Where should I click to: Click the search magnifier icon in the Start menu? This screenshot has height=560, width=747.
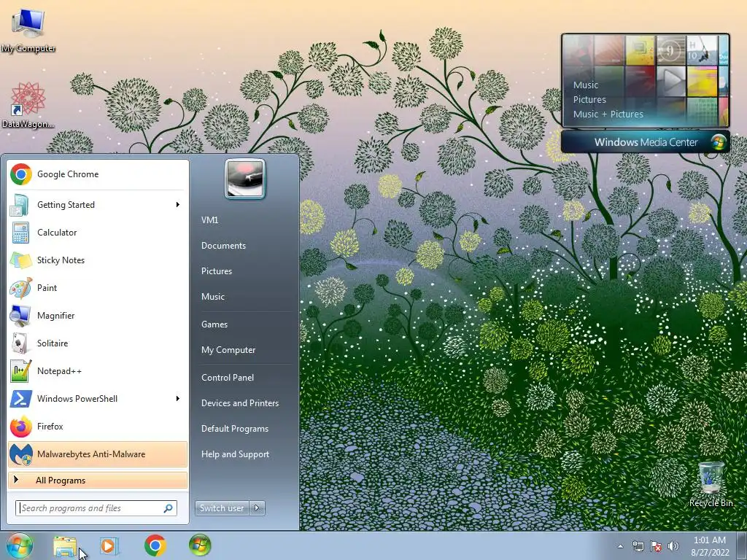(169, 508)
